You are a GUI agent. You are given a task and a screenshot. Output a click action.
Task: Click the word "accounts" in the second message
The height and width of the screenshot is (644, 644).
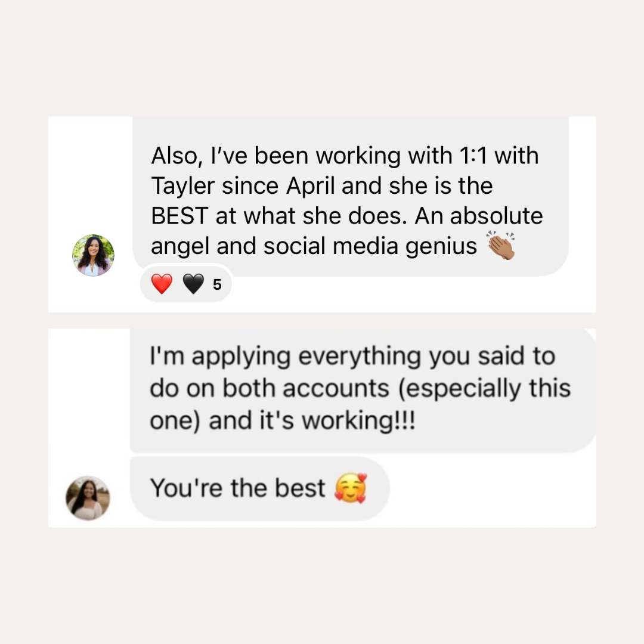(336, 388)
